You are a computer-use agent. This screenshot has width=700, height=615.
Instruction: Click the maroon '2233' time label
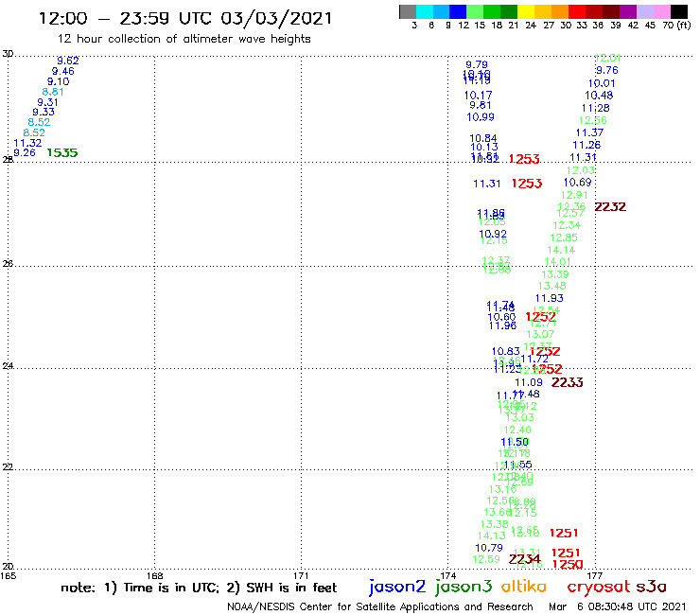tap(568, 382)
